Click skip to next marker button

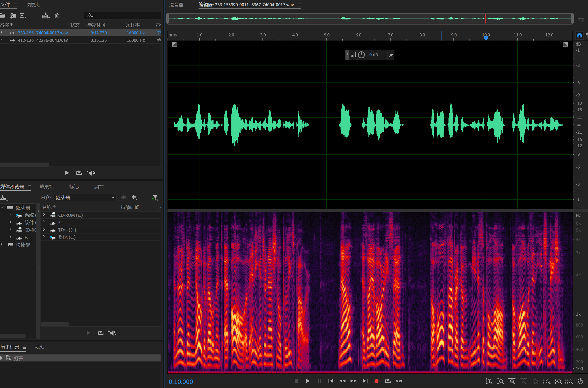click(x=365, y=381)
